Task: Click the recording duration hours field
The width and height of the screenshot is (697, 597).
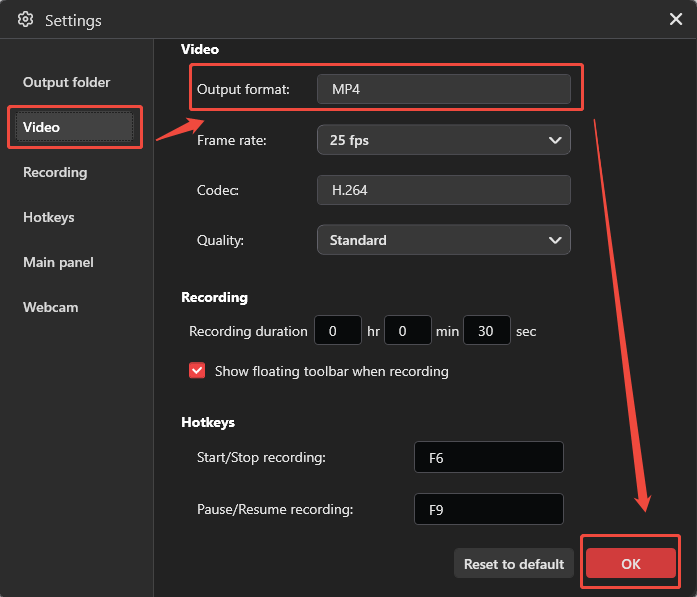Action: [338, 330]
